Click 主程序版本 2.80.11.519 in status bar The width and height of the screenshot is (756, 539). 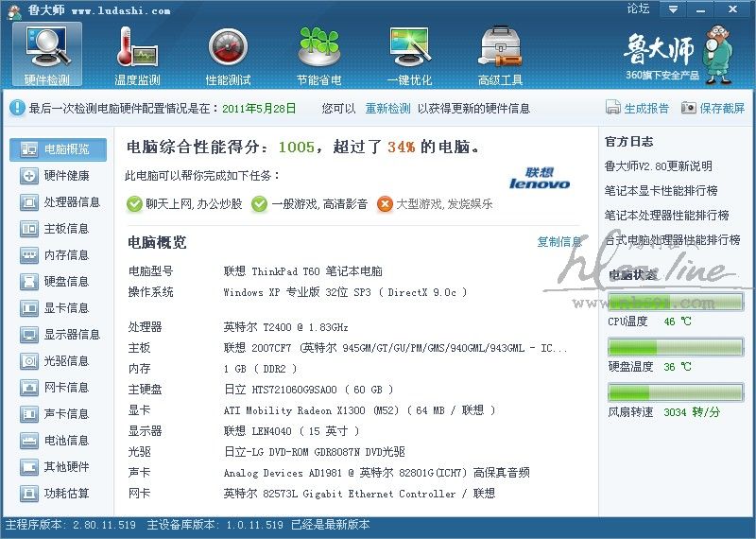click(70, 525)
